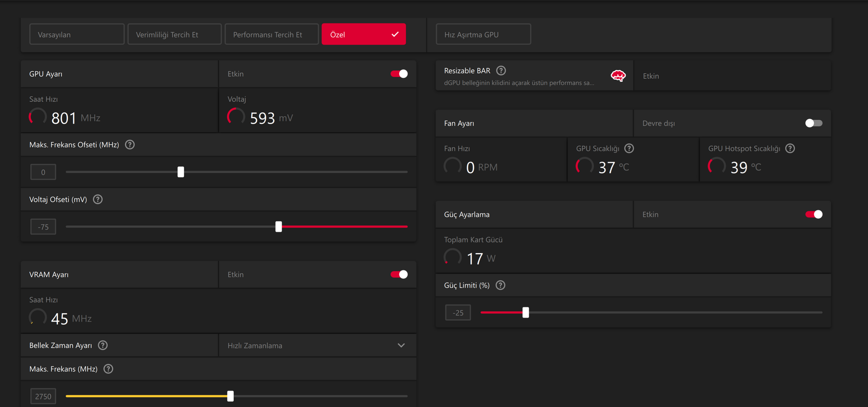Select the Varsayılan preset
868x407 pixels.
[77, 34]
